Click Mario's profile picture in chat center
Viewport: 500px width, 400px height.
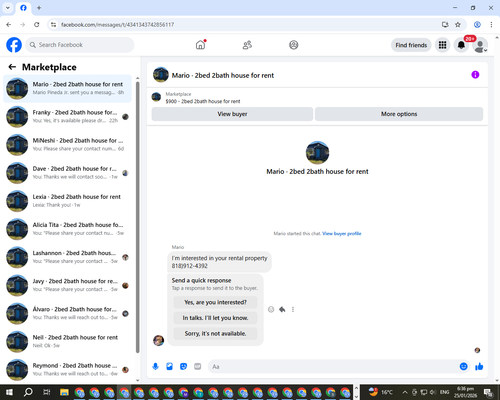(317, 153)
